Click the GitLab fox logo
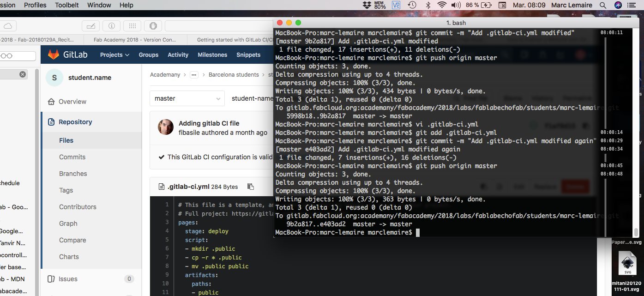 (x=54, y=54)
